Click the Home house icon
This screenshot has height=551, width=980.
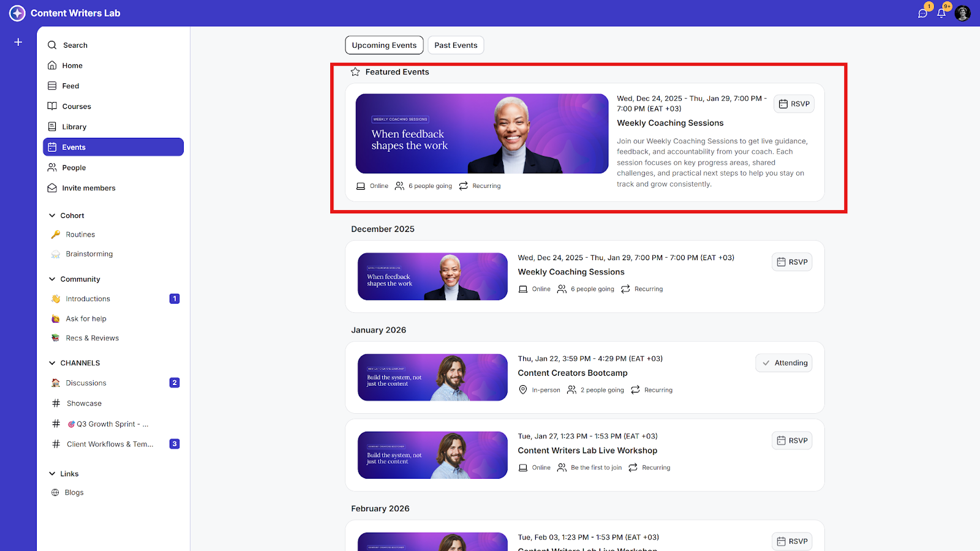52,66
